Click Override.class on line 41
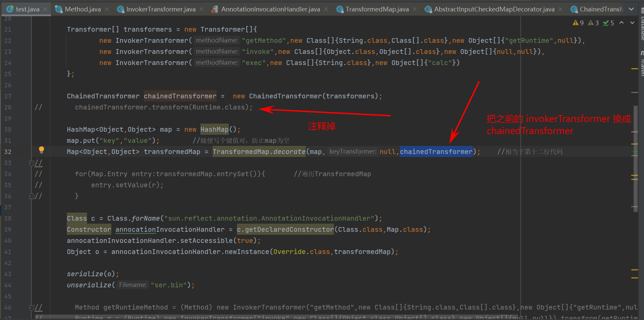 (302, 252)
